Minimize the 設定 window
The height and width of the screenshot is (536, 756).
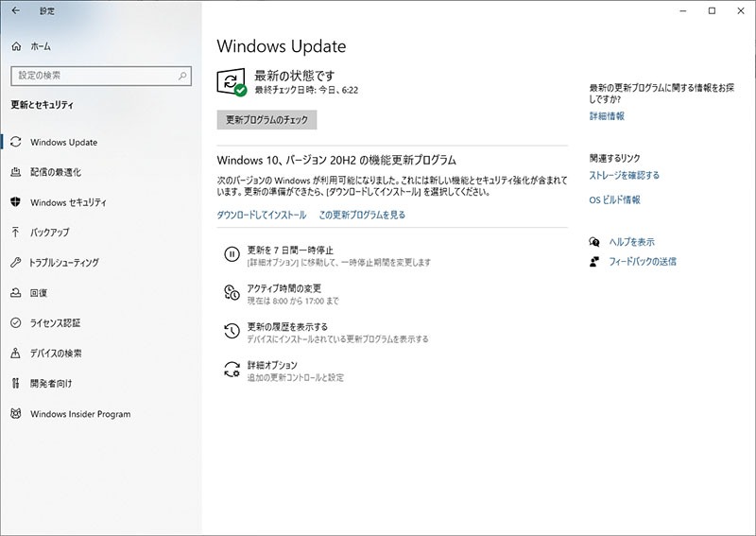click(x=682, y=10)
